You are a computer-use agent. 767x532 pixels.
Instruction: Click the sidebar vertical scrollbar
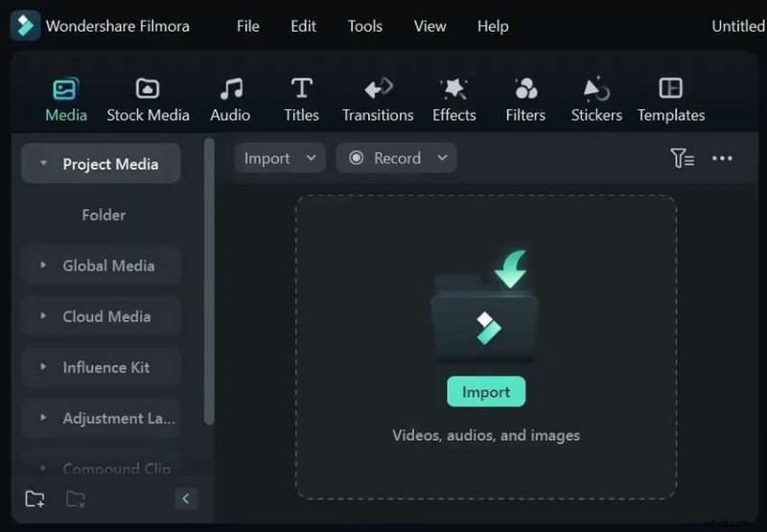pos(209,282)
